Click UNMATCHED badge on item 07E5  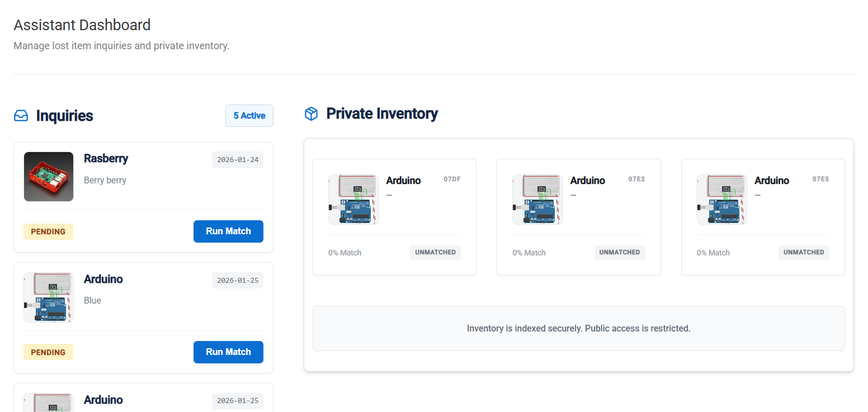tap(804, 253)
